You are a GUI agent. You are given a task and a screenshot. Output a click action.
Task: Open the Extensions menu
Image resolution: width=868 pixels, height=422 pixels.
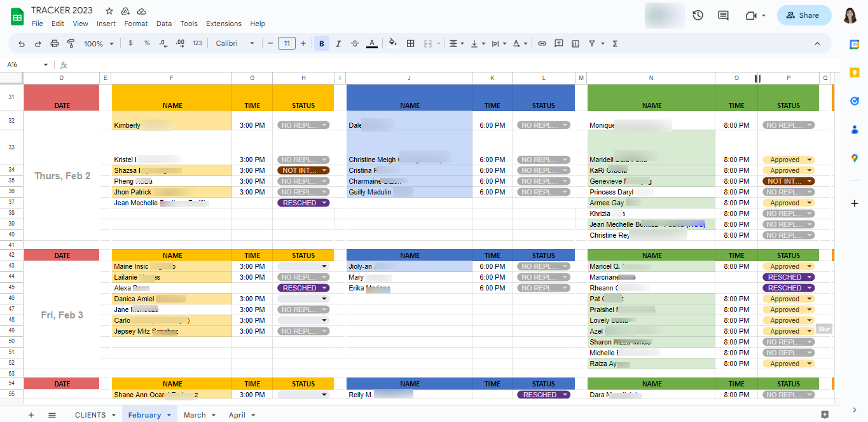pyautogui.click(x=224, y=24)
